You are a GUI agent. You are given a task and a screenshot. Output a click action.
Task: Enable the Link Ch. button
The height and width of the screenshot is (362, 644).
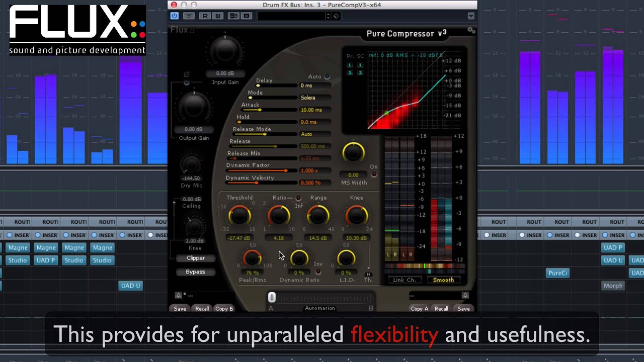(405, 280)
